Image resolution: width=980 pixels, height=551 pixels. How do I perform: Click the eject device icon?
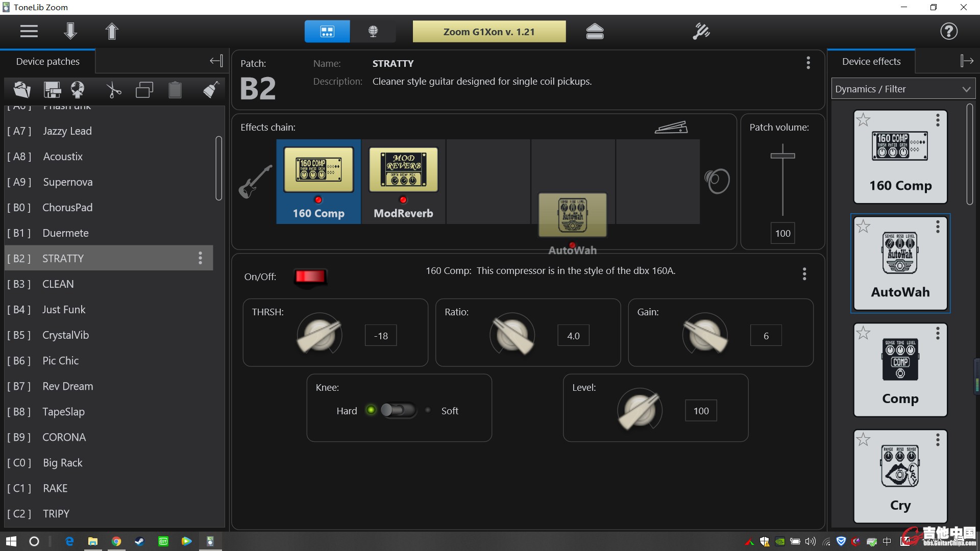(x=595, y=31)
